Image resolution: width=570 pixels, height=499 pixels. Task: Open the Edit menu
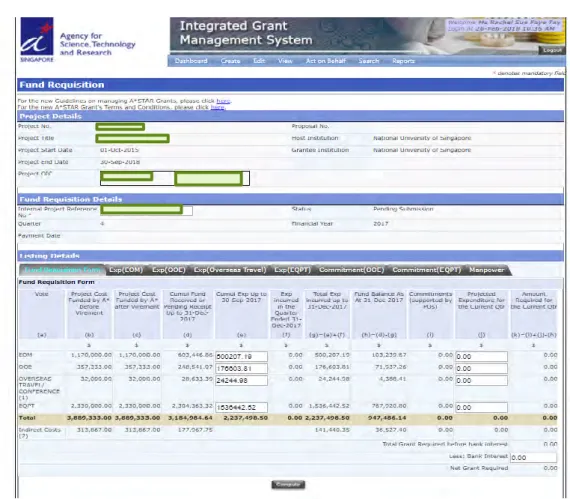click(x=259, y=61)
